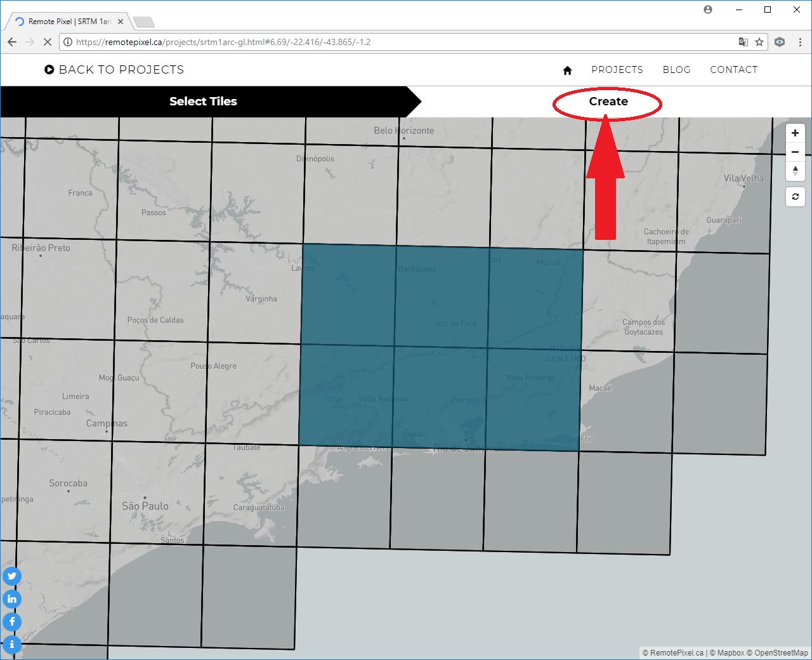This screenshot has width=812, height=660.
Task: Click the browser address bar URL
Action: pos(381,42)
